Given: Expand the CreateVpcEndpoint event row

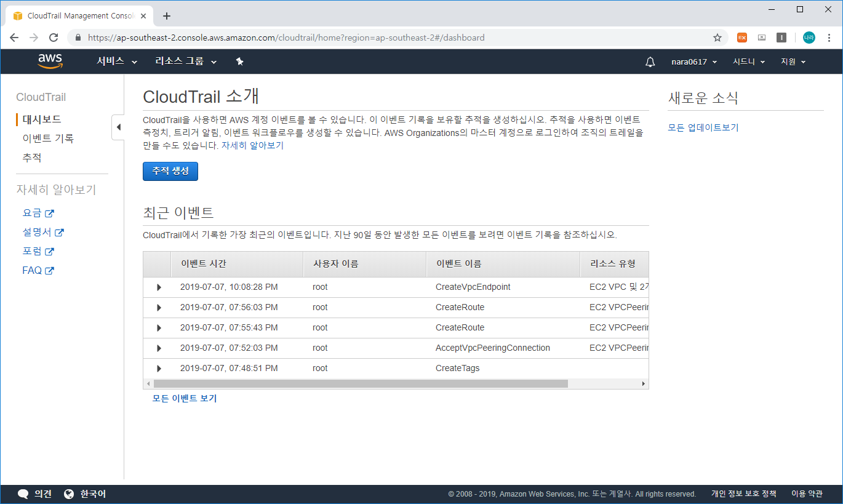Looking at the screenshot, I should tap(159, 287).
